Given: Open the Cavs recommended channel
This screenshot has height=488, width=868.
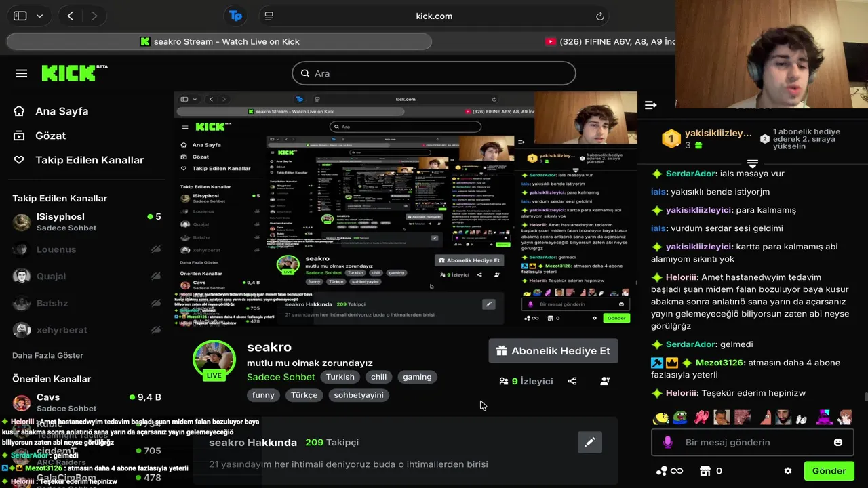Looking at the screenshot, I should pyautogui.click(x=87, y=402).
